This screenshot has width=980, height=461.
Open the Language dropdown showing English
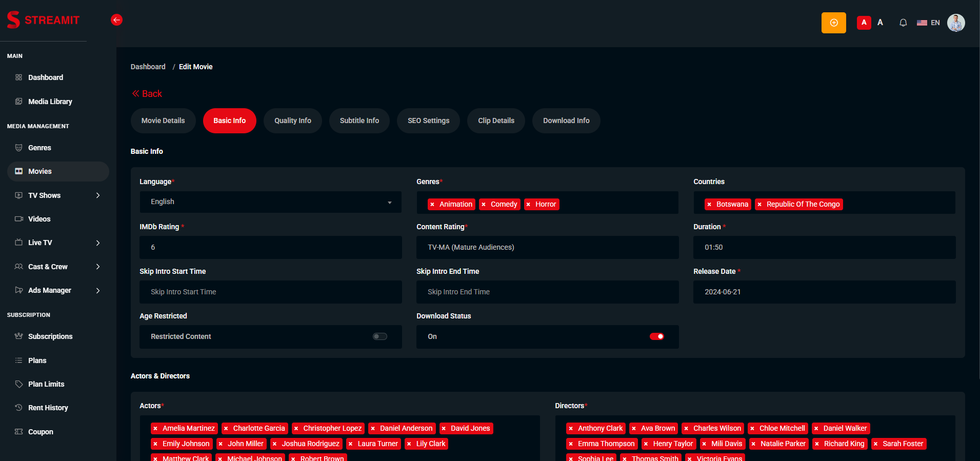pyautogui.click(x=271, y=202)
